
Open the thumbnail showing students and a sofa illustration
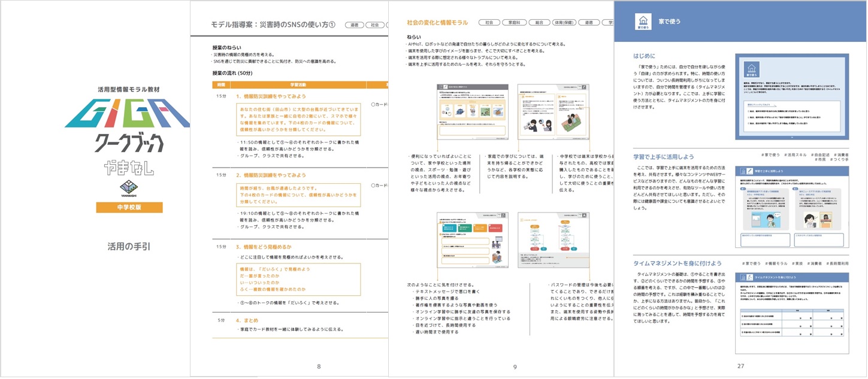553,113
